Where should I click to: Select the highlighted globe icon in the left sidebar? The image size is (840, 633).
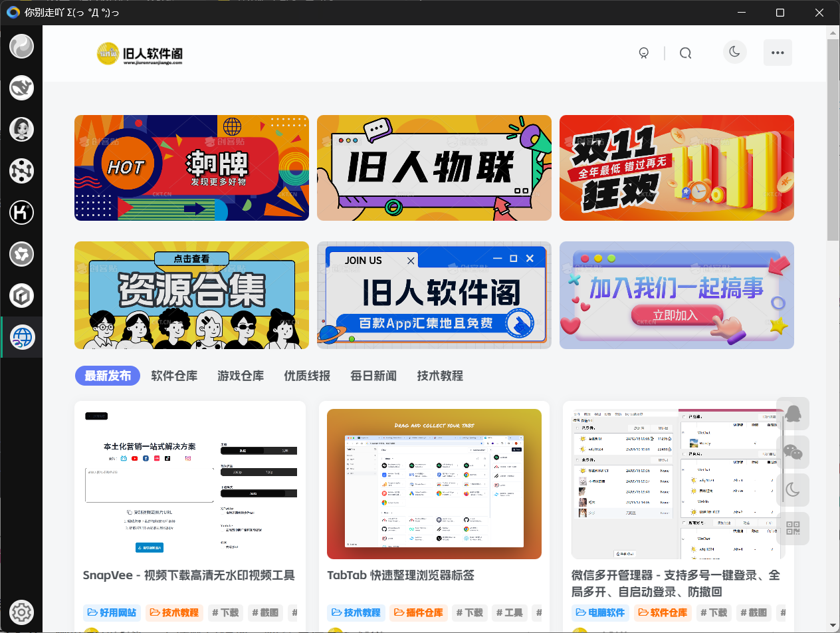coord(21,336)
